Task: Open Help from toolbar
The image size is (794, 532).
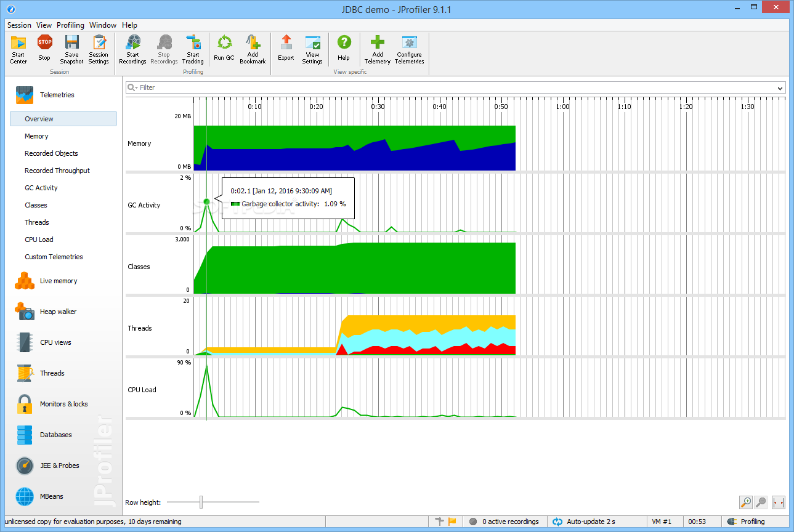Action: click(344, 49)
